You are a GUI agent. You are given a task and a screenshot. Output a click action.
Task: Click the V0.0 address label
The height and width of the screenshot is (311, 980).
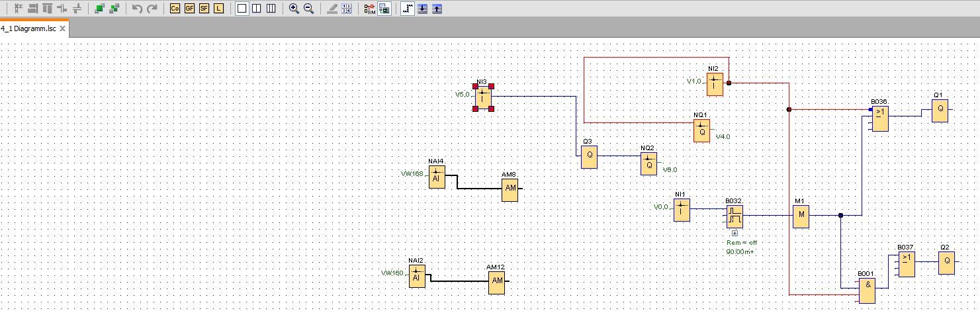(x=661, y=207)
